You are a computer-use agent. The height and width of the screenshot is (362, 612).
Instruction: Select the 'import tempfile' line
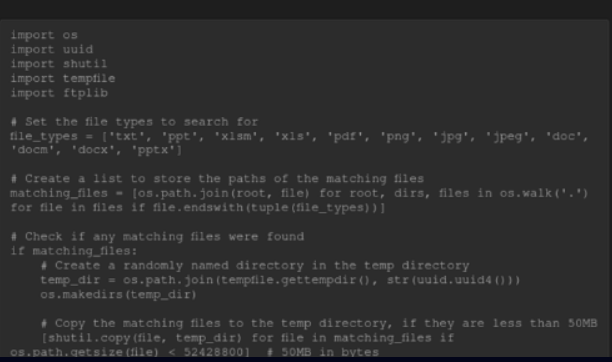pyautogui.click(x=63, y=78)
